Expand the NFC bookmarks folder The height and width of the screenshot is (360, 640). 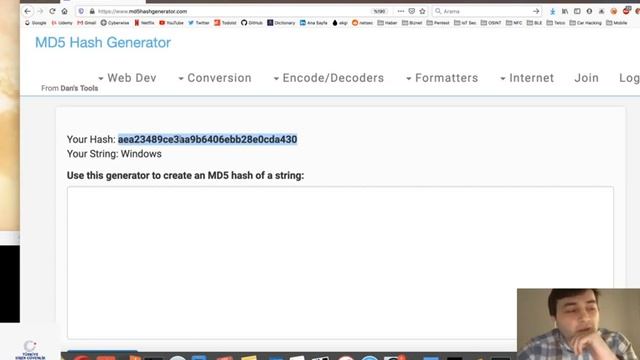514,23
